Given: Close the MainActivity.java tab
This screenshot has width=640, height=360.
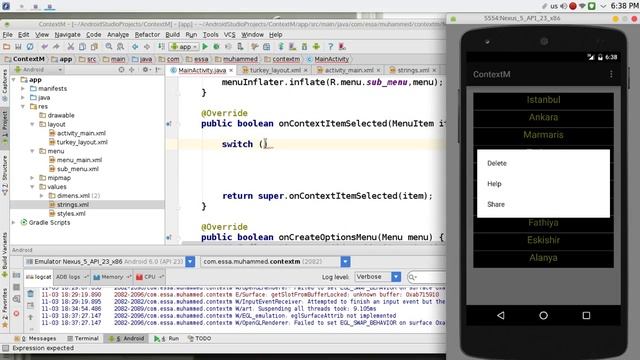Looking at the screenshot, I should 231,70.
